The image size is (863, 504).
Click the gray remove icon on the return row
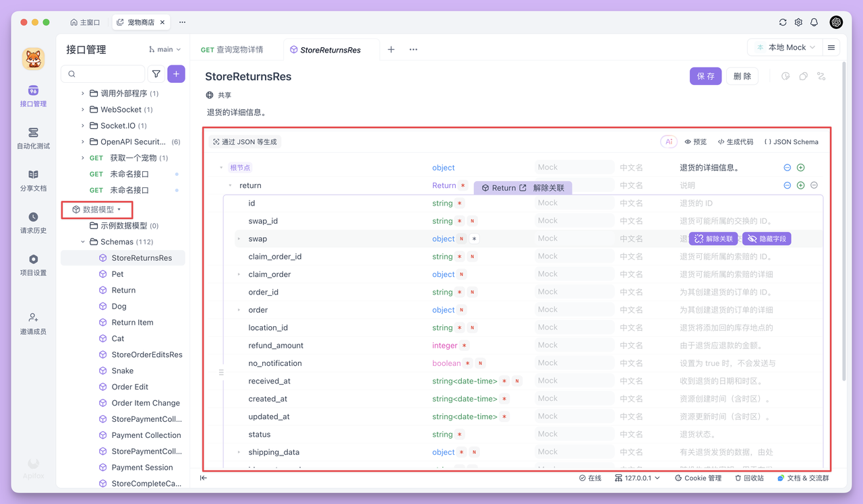click(x=814, y=185)
